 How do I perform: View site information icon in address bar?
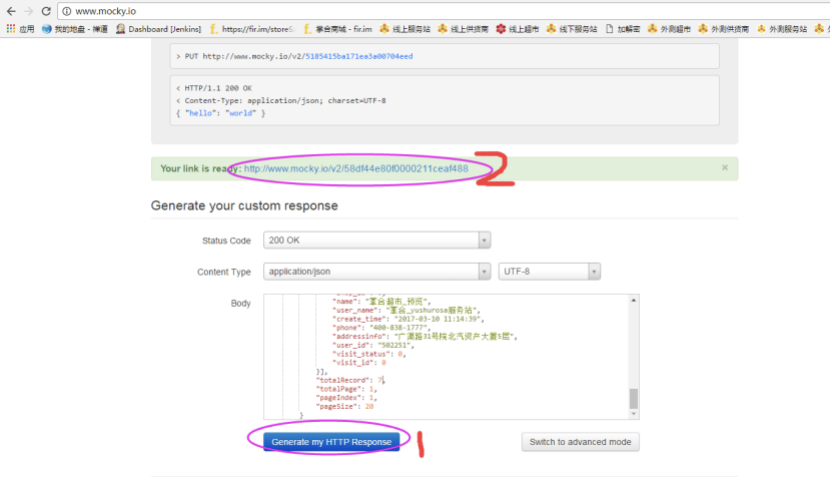pos(67,11)
